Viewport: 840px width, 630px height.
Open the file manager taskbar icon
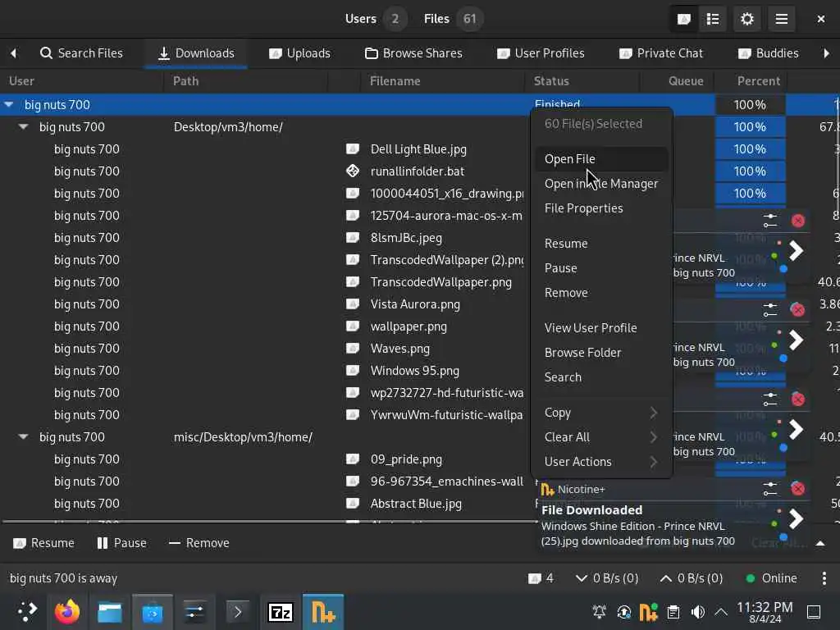tap(110, 612)
